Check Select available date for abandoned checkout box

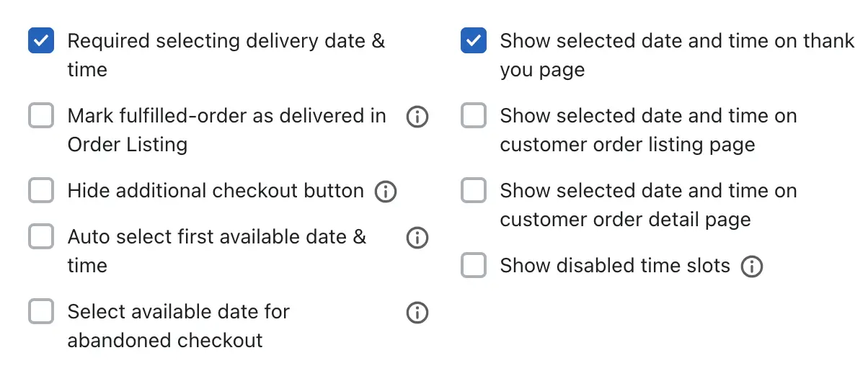(41, 312)
